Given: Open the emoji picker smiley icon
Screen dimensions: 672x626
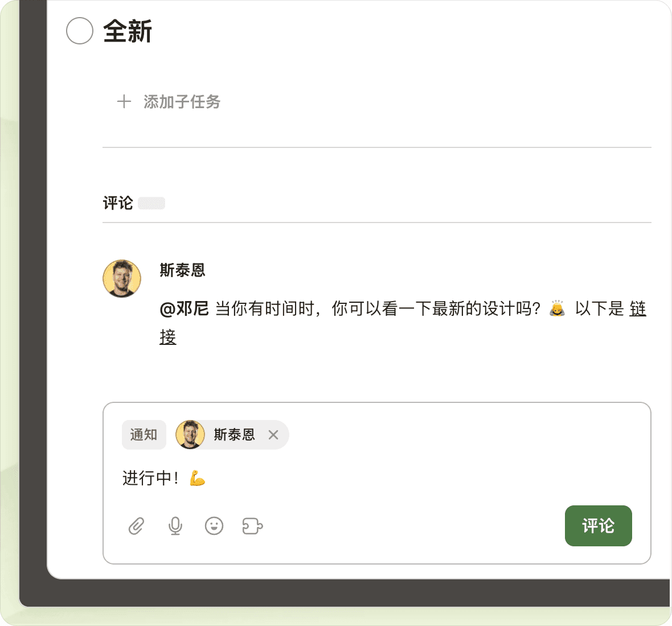Looking at the screenshot, I should [214, 526].
